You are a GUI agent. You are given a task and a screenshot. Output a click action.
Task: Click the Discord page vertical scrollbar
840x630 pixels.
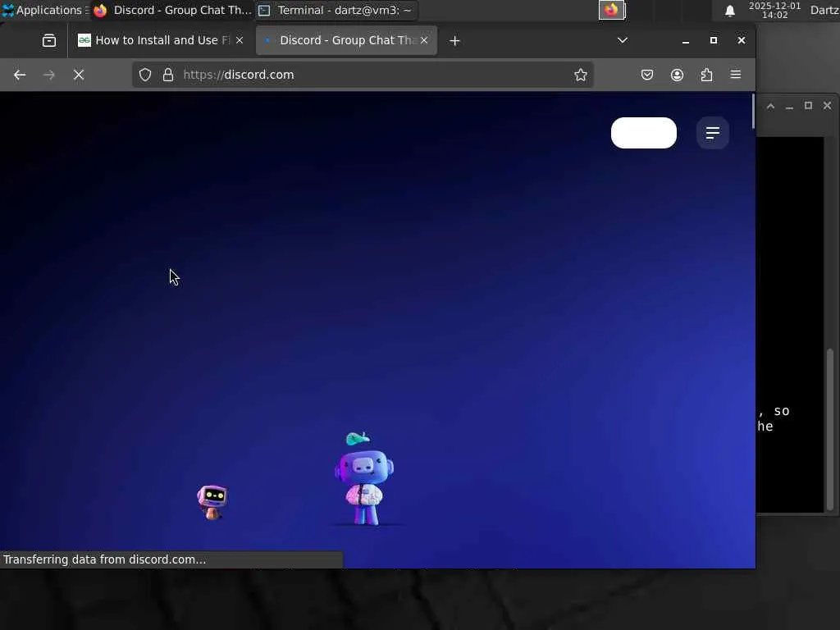[753, 112]
